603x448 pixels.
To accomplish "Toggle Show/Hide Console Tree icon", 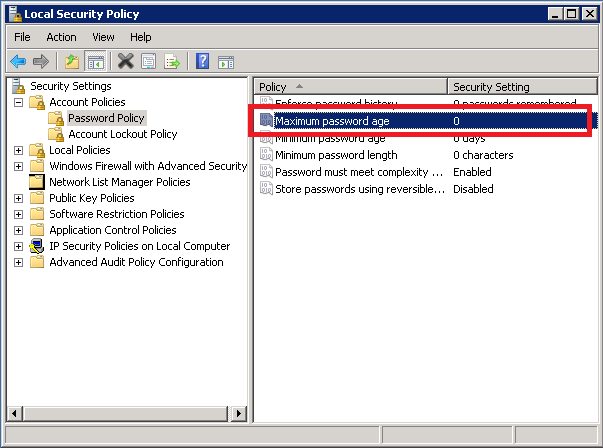I will 95,61.
